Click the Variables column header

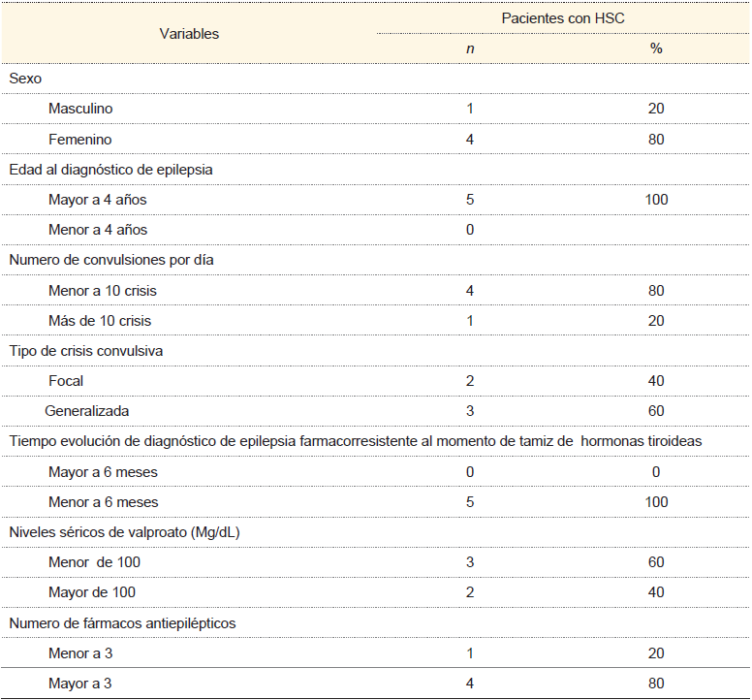(189, 34)
